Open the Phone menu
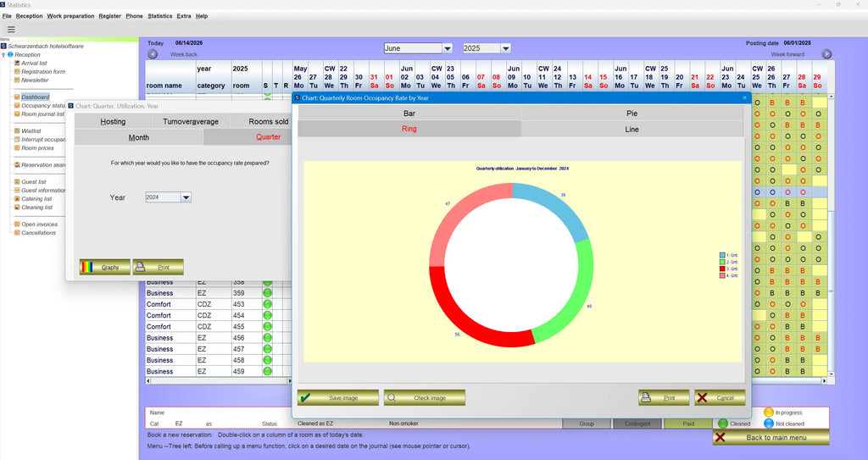Screen dimensions: 868x460 click(x=134, y=16)
